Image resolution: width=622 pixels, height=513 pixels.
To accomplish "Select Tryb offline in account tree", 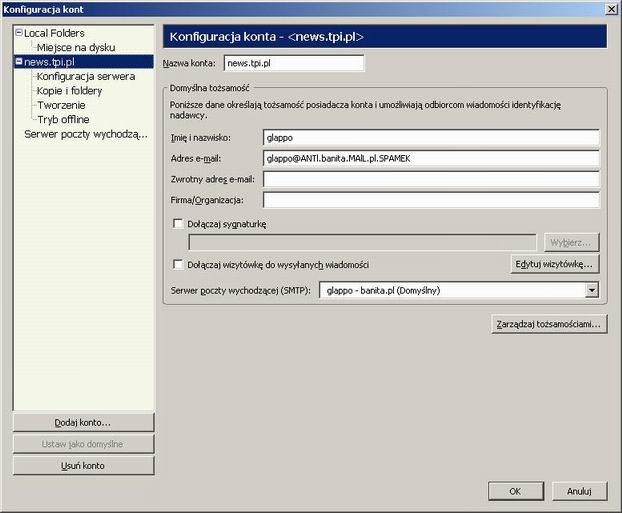I will (x=63, y=119).
